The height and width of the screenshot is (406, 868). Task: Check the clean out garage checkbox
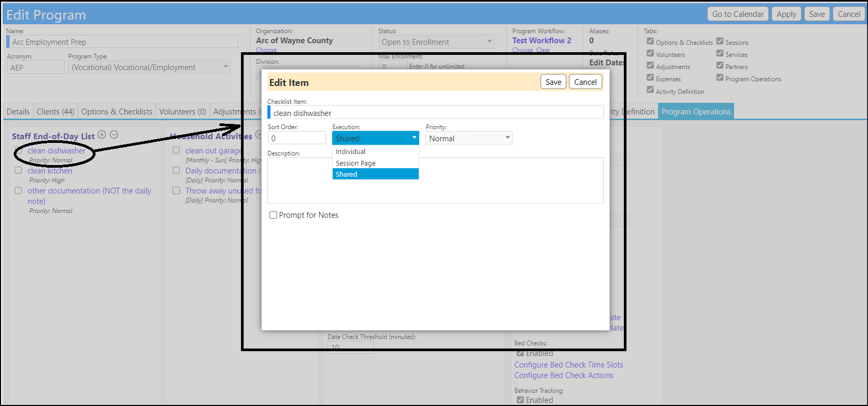176,150
